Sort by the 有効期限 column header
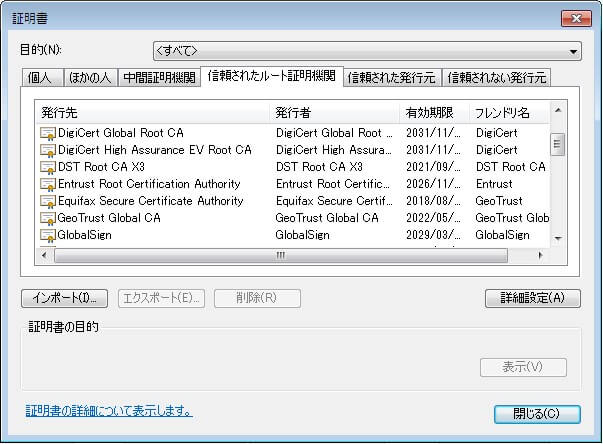This screenshot has height=444, width=603. tap(435, 113)
